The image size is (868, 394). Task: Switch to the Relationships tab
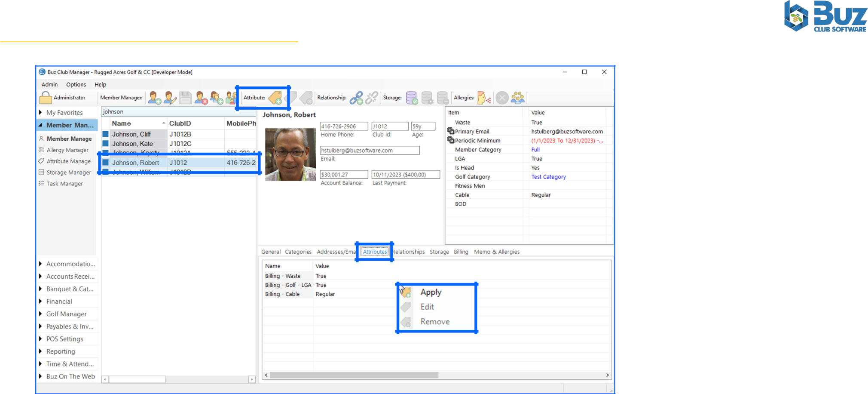(x=408, y=252)
